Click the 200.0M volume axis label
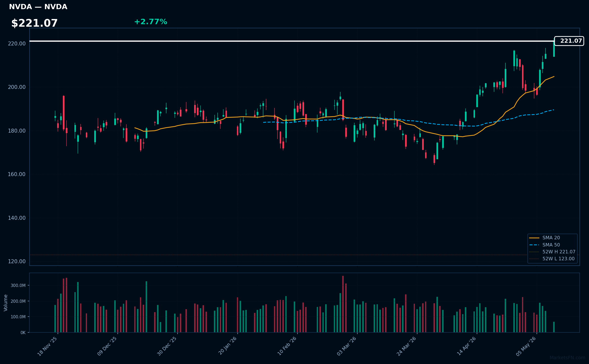The width and height of the screenshot is (589, 364). [18, 301]
